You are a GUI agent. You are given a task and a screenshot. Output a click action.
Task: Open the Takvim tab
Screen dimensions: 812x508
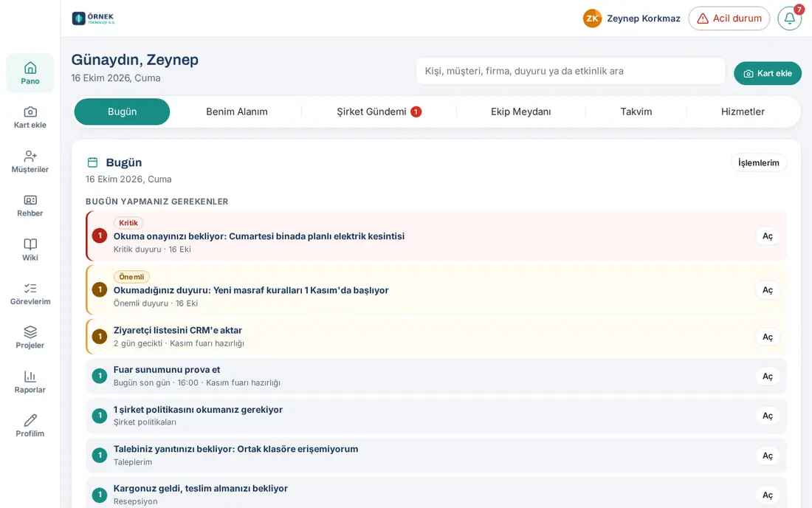(636, 111)
